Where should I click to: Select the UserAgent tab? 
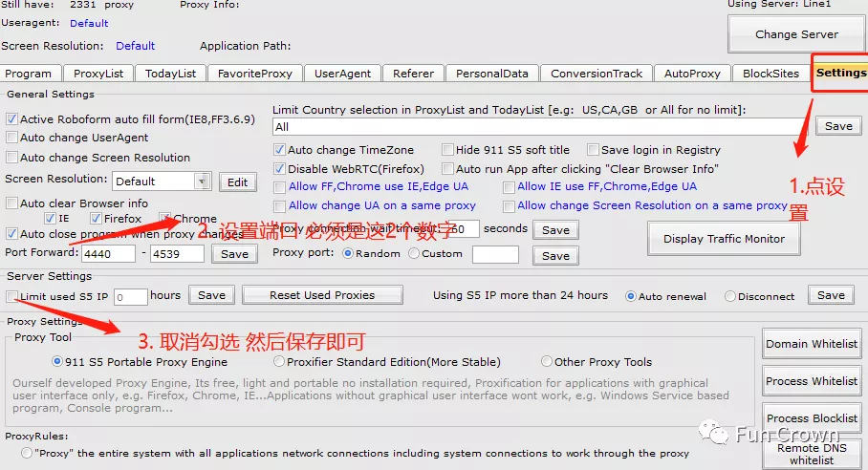(342, 74)
